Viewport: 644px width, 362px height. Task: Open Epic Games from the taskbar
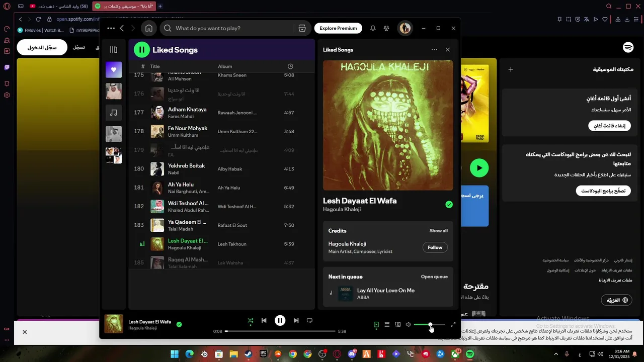click(263, 354)
